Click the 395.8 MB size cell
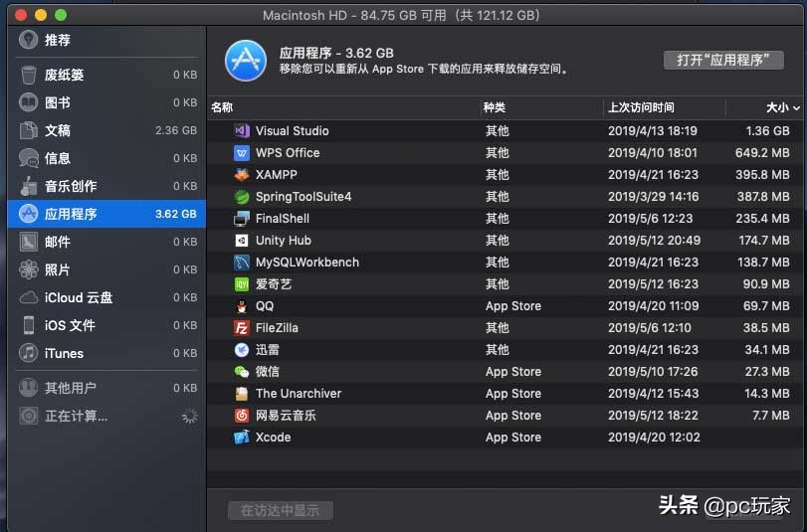Viewport: 807px width, 532px height. 762,174
